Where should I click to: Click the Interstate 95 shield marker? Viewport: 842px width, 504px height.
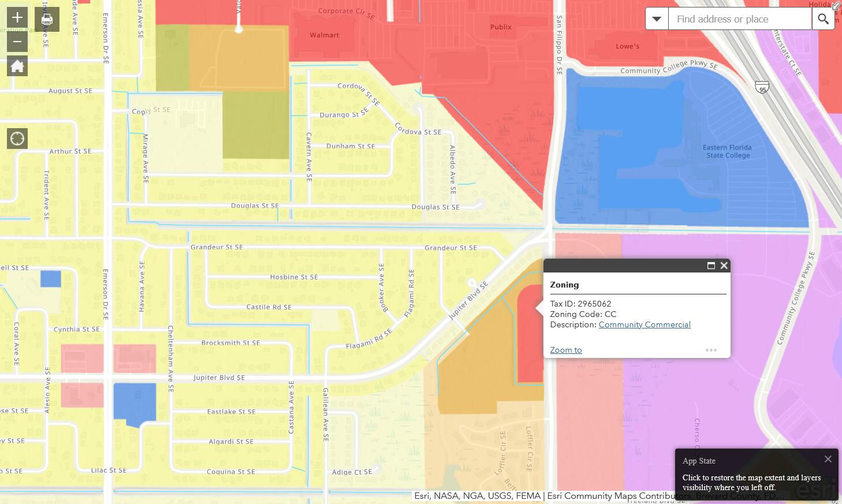coord(762,88)
